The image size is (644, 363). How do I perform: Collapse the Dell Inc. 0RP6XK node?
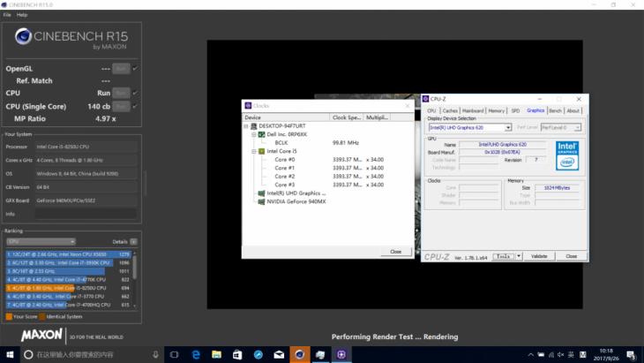click(253, 134)
